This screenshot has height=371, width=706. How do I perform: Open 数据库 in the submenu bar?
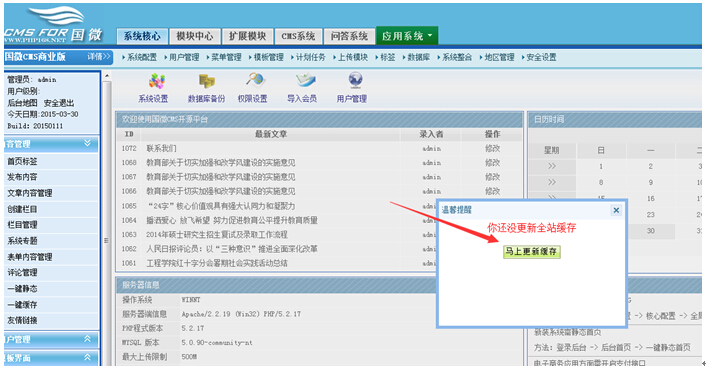(418, 57)
